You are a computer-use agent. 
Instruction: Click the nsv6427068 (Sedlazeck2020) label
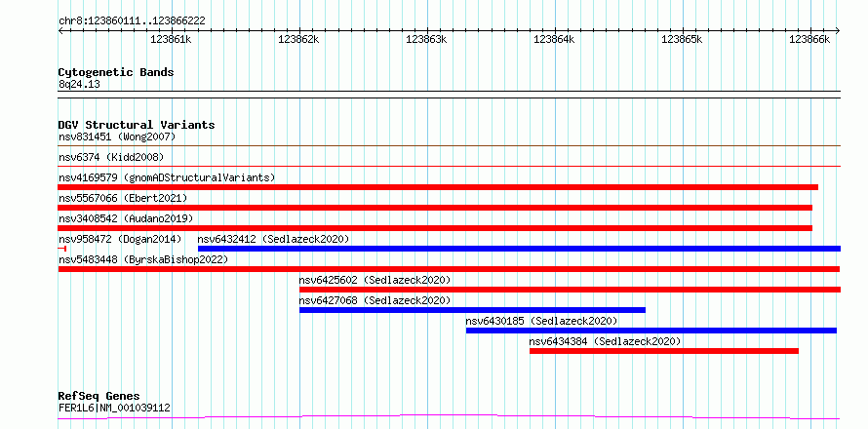pos(375,300)
